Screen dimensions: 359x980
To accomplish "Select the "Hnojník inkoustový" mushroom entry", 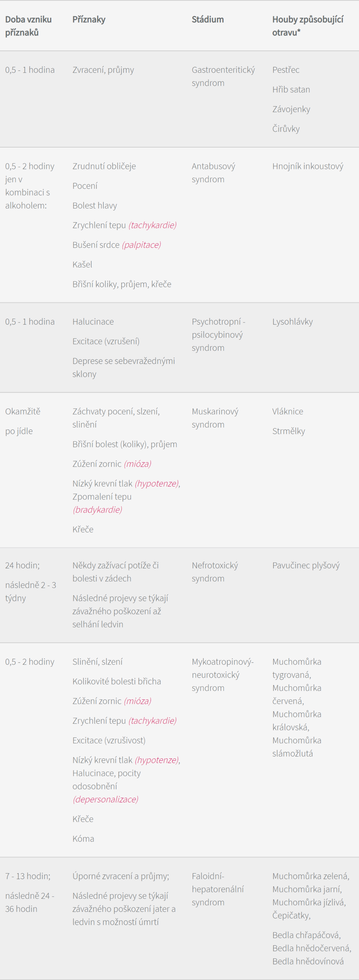I will point(308,166).
